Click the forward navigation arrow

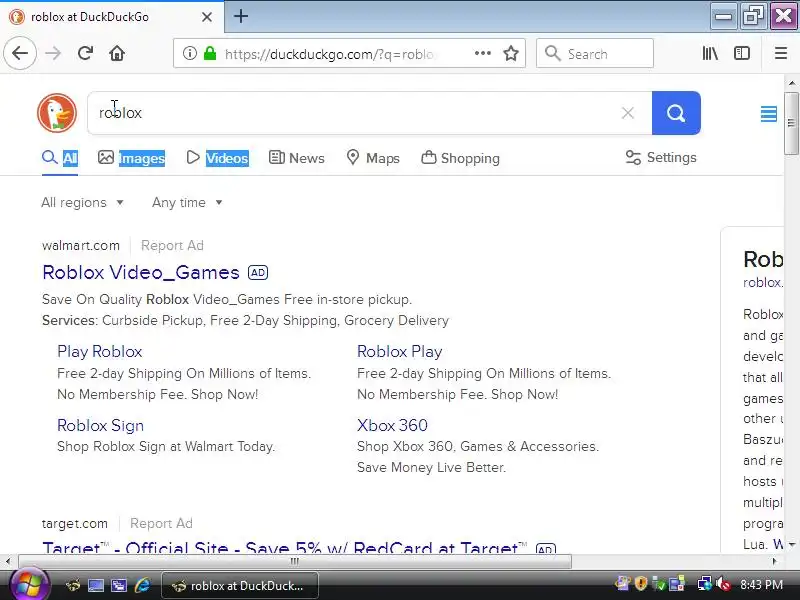[53, 53]
